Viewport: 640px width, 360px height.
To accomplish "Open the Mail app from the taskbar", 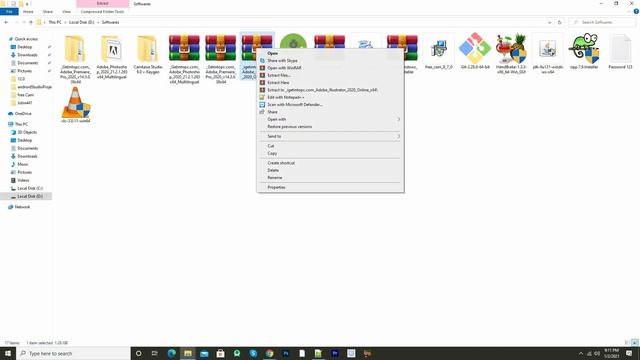I will (204, 353).
